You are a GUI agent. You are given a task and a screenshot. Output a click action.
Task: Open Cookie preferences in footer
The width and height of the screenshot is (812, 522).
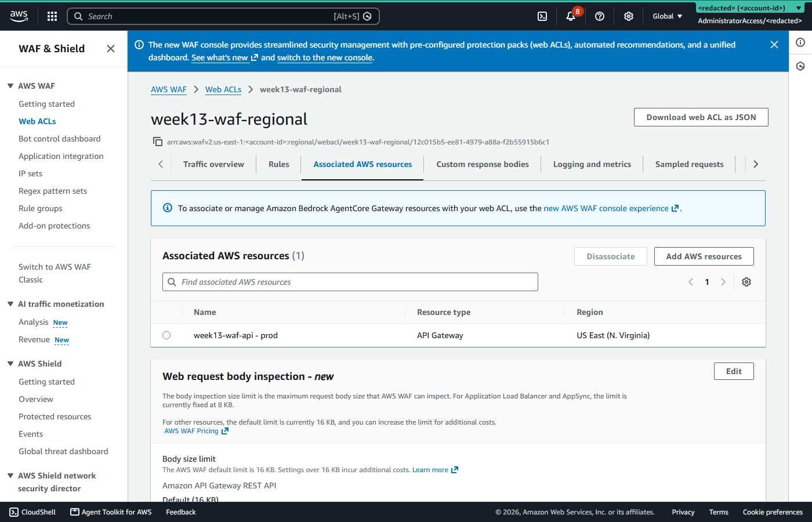(x=773, y=512)
